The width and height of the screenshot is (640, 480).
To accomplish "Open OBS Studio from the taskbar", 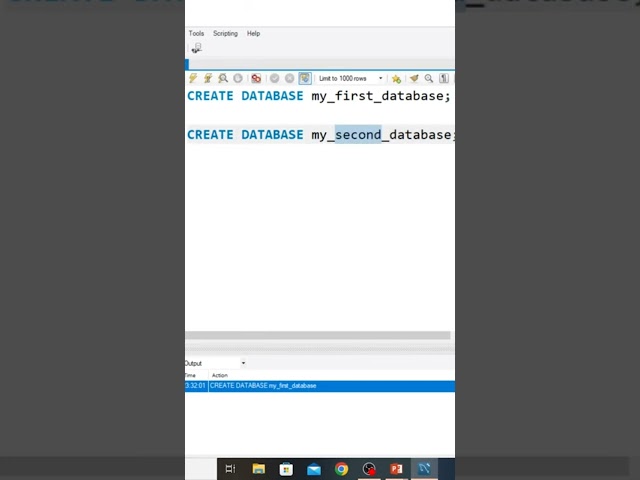I will click(369, 469).
